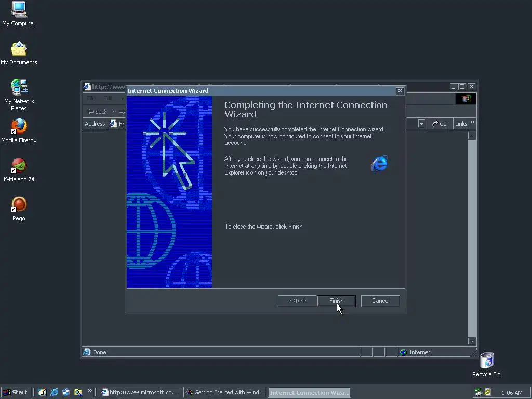Minimize the Internet Explorer window

coord(454,87)
